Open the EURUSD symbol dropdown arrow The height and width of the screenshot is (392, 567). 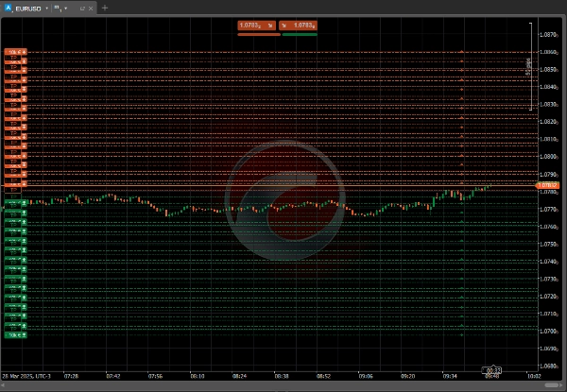46,9
